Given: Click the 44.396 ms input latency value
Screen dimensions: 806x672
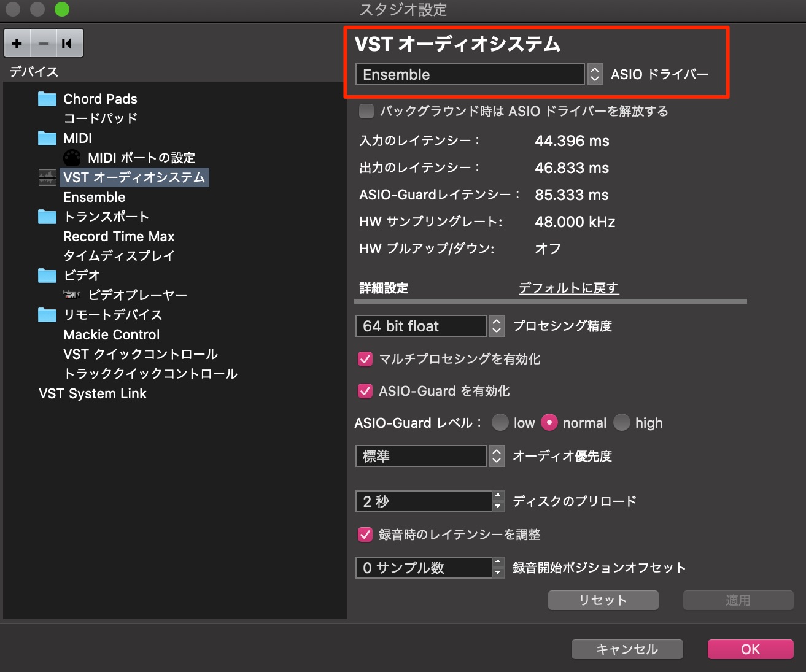Looking at the screenshot, I should [x=572, y=141].
